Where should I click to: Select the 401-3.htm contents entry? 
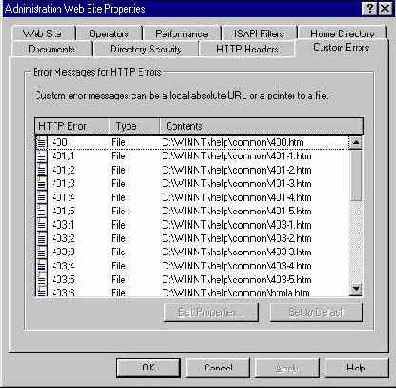point(237,184)
